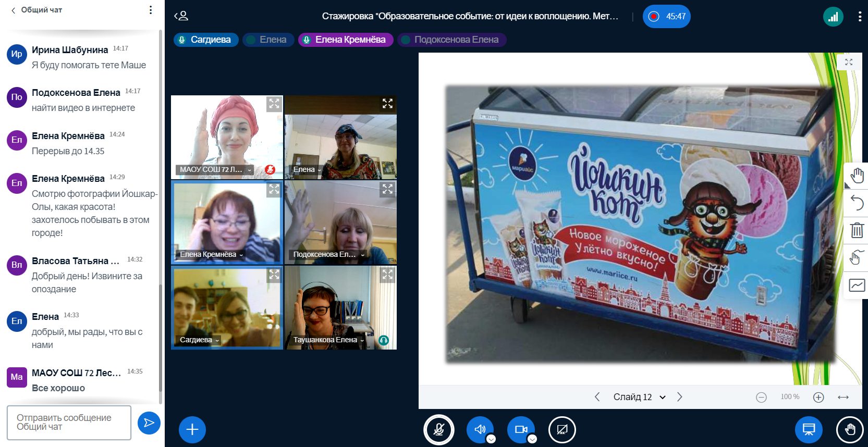Zoom in on the presentation slide

(x=818, y=398)
